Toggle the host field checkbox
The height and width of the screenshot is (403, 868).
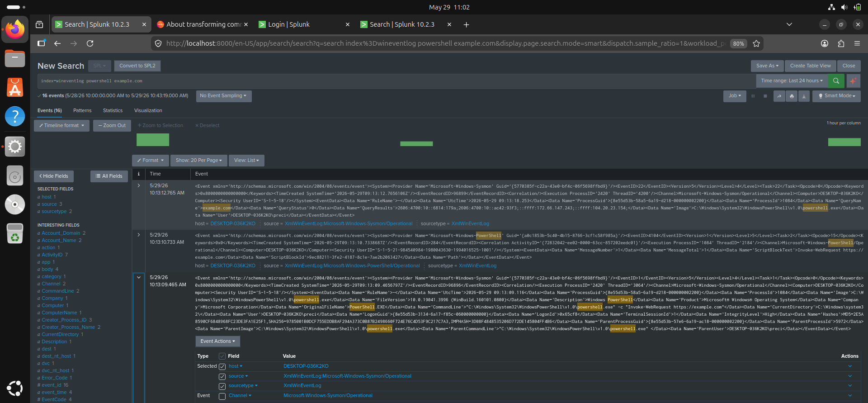click(x=222, y=367)
